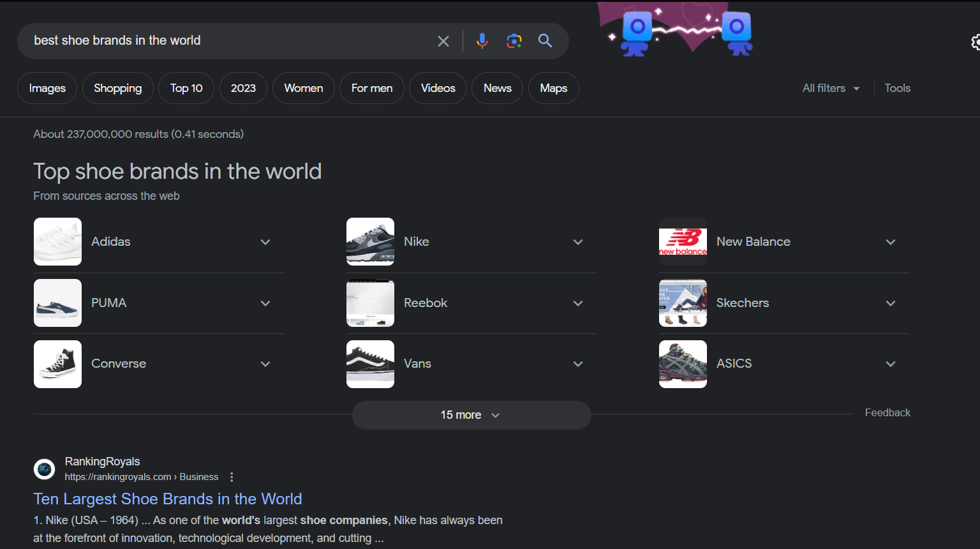Click into the search query field
The width and height of the screenshot is (980, 549).
tap(230, 41)
